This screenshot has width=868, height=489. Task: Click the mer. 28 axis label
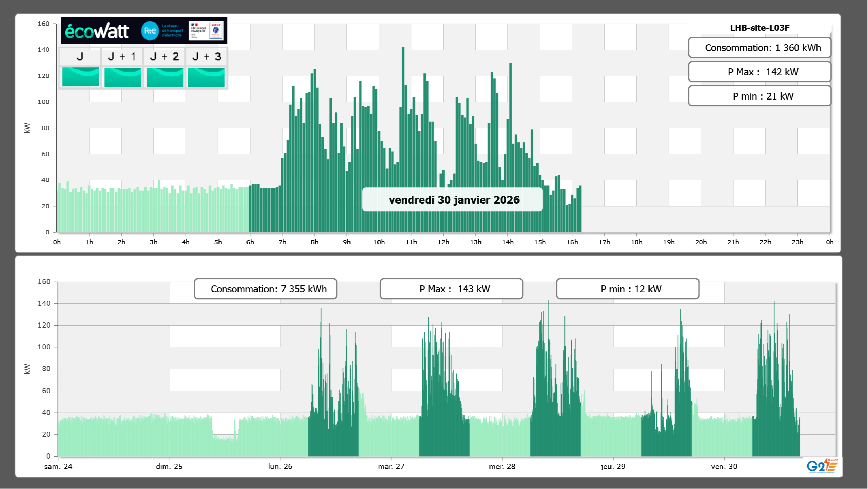point(502,467)
